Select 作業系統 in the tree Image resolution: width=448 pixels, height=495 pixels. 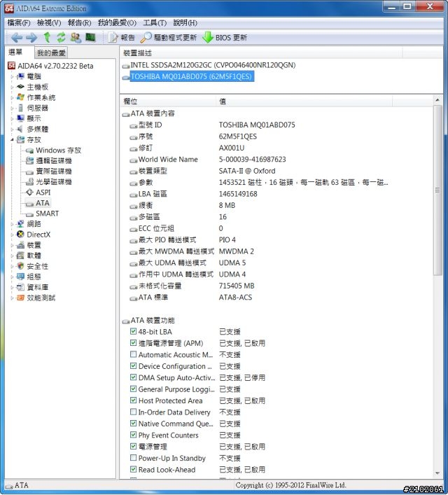(x=36, y=97)
